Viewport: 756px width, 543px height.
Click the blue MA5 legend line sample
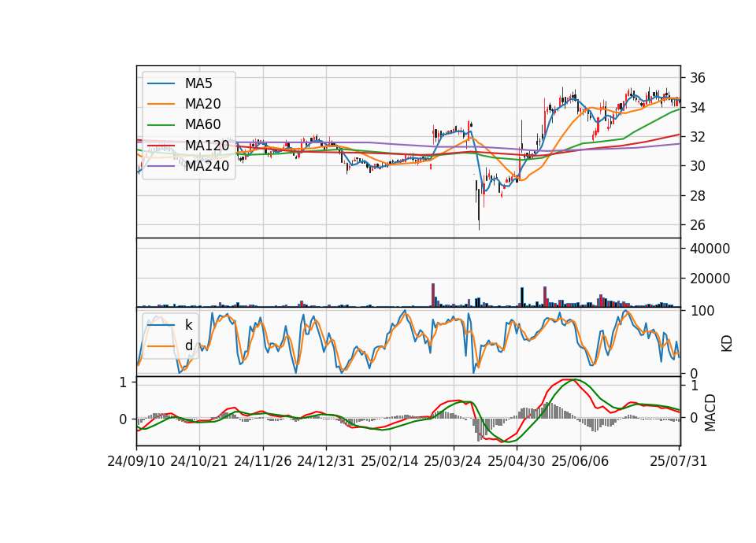[161, 83]
